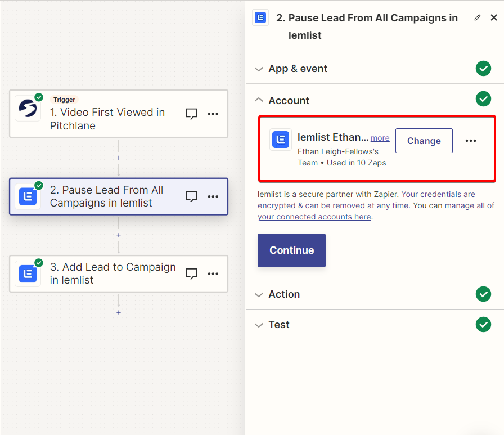Expand the Test section

(x=259, y=325)
